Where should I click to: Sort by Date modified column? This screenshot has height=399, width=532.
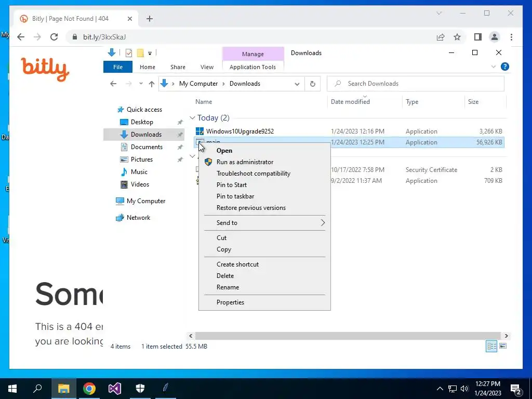click(x=350, y=102)
